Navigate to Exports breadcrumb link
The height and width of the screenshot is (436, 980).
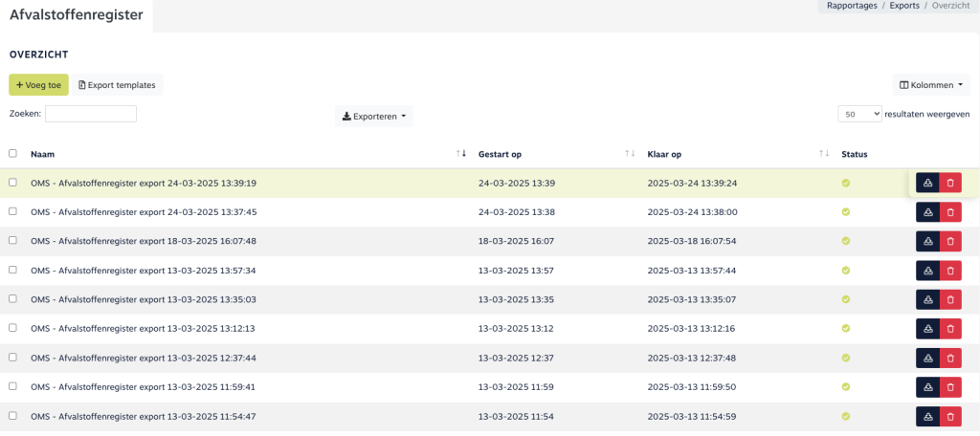[x=903, y=6]
